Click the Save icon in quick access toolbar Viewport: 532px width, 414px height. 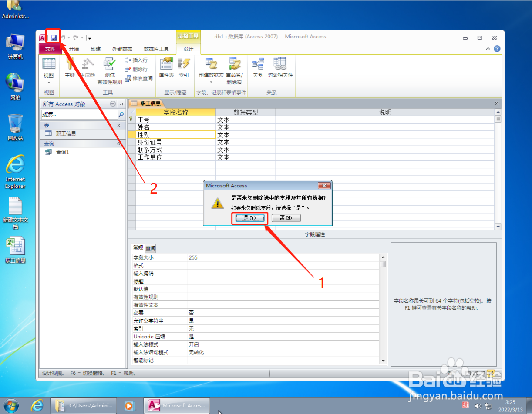pos(53,37)
